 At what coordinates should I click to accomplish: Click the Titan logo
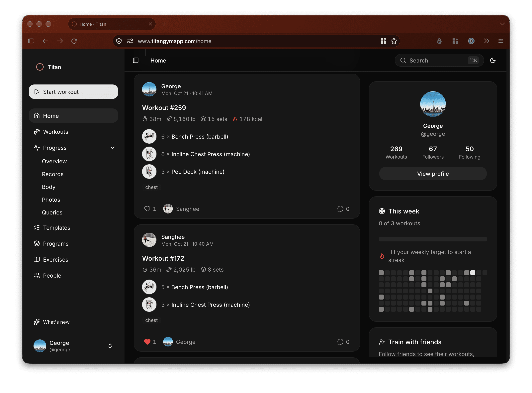40,67
